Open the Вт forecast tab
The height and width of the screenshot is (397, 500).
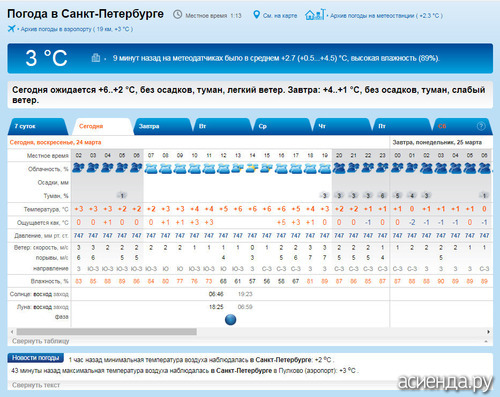[x=223, y=126]
